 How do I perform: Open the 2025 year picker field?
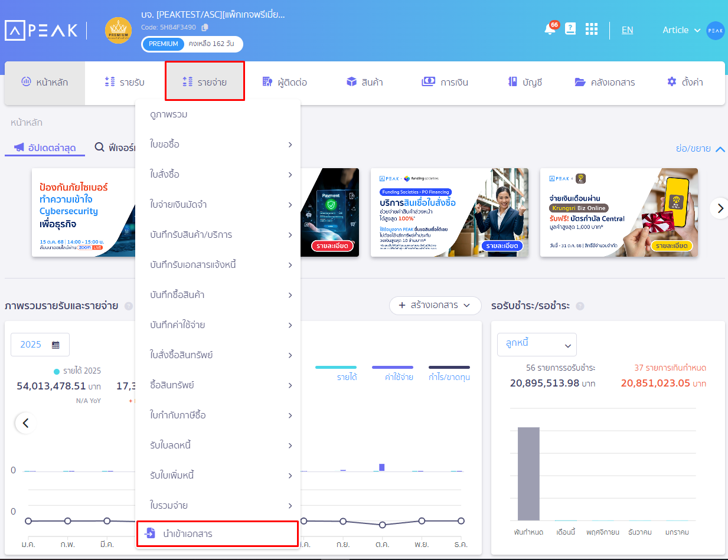click(40, 345)
